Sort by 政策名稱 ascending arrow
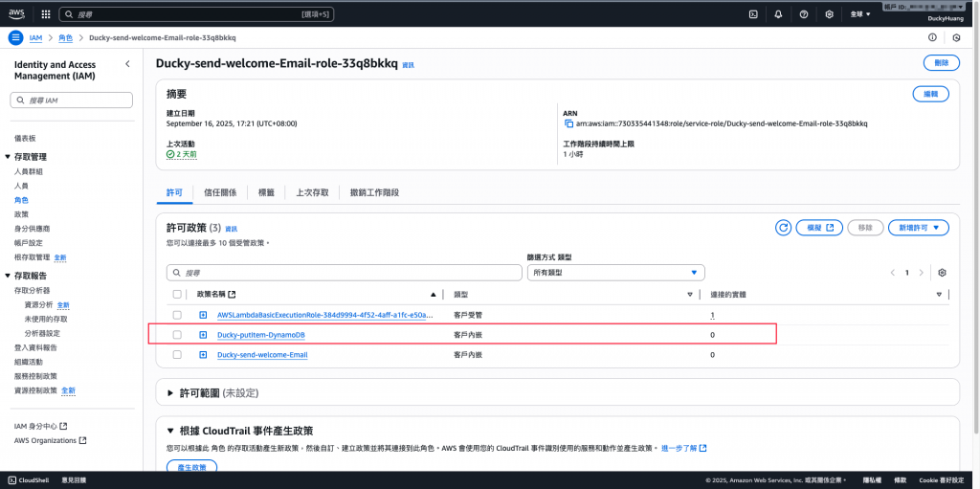The height and width of the screenshot is (489, 980). (434, 294)
